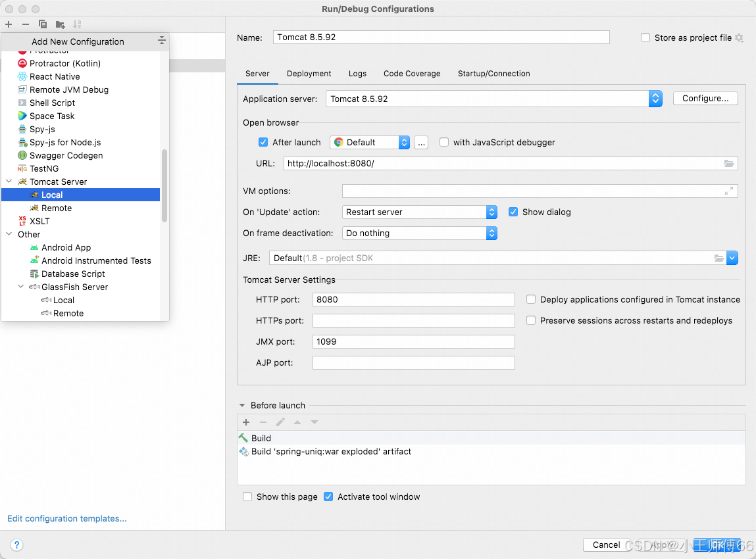
Task: Click the Copy Configuration icon
Action: [x=42, y=24]
